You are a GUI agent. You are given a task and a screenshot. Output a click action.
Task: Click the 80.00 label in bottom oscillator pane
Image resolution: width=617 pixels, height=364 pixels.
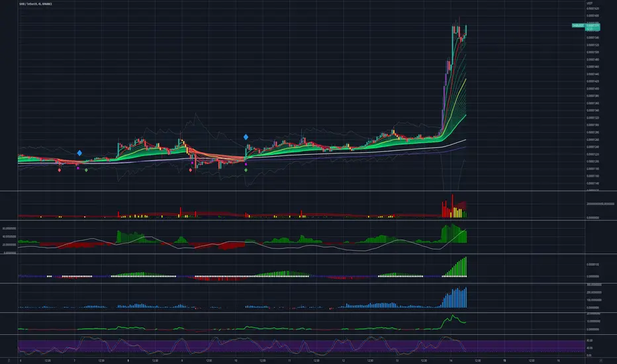589,340
